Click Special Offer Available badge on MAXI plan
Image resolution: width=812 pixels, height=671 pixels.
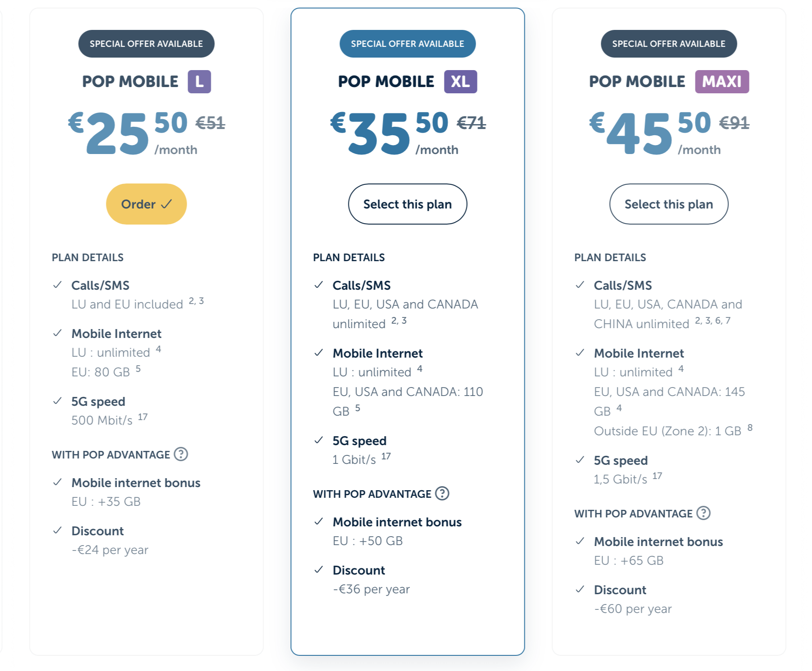click(x=669, y=44)
